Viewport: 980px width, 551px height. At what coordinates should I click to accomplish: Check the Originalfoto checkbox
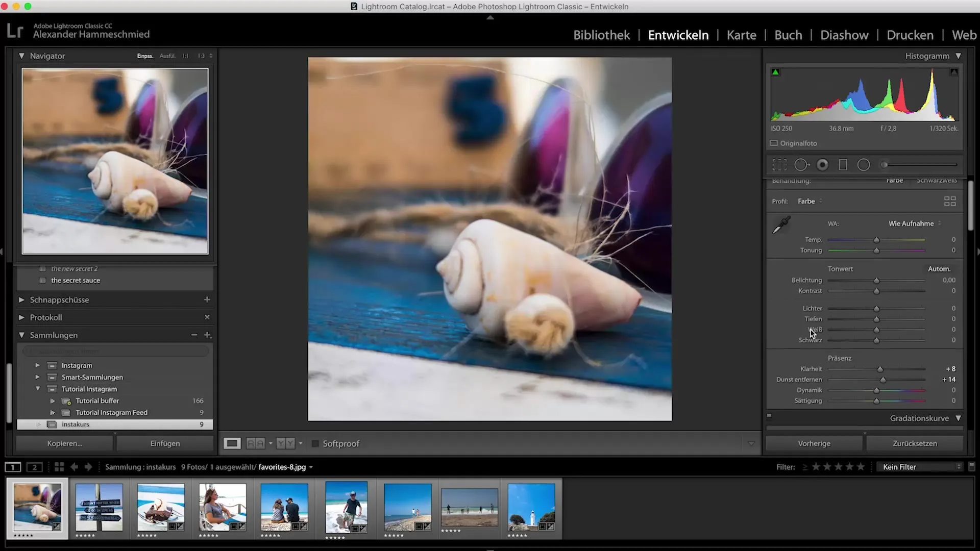tap(774, 143)
